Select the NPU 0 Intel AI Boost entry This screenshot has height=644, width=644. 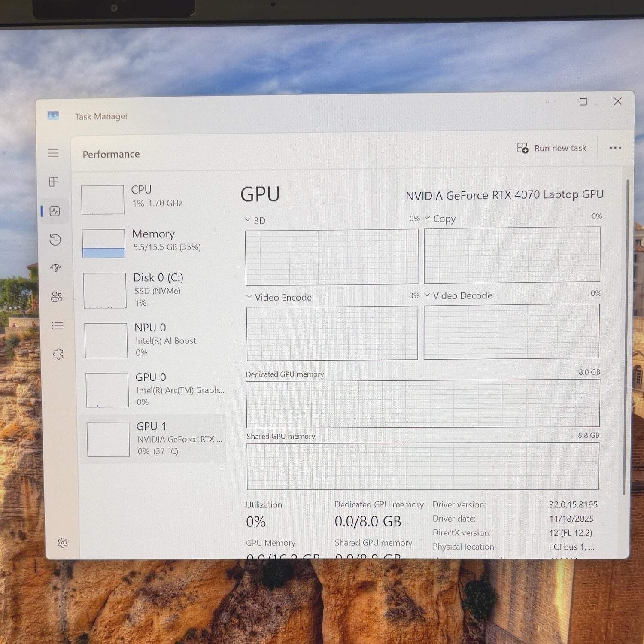(153, 340)
